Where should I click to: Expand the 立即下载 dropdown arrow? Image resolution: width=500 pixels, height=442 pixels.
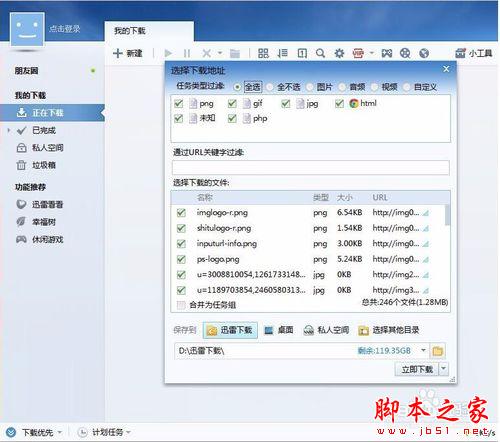pos(444,369)
